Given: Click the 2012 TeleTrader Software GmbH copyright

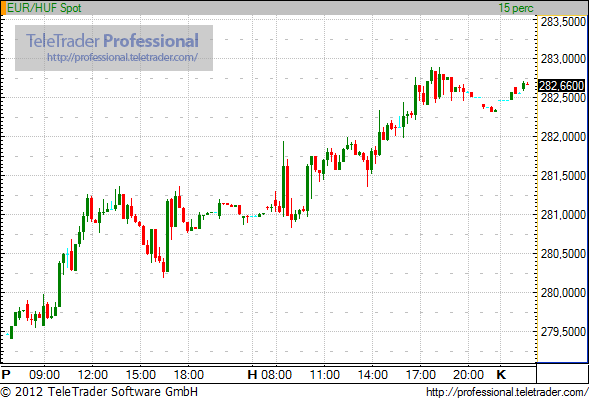Looking at the screenshot, I should (99, 392).
